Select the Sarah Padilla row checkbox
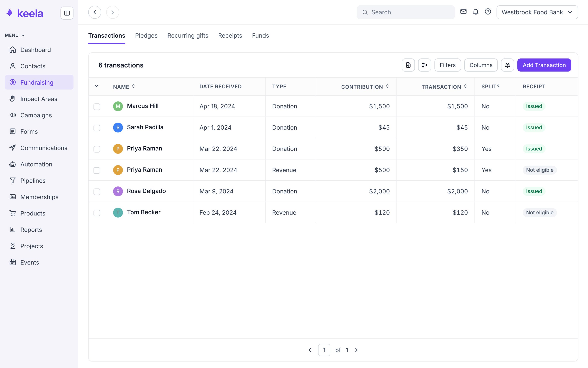588x368 pixels. 97,128
